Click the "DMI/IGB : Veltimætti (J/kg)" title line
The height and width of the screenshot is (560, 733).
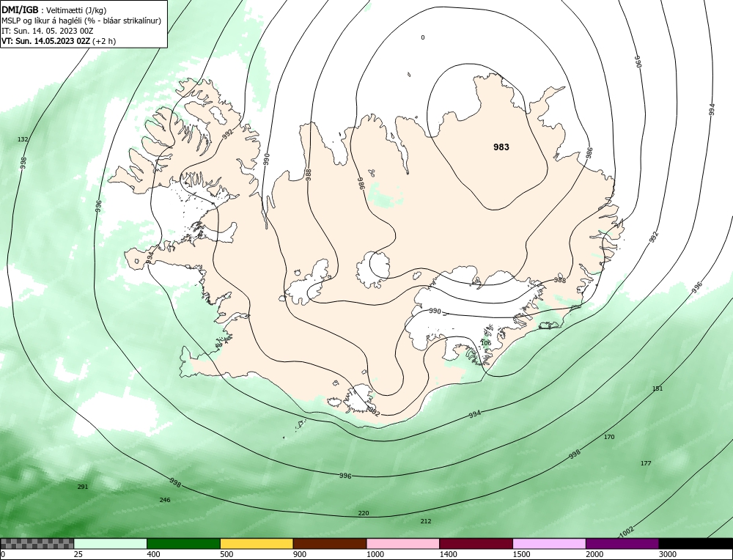[x=54, y=10]
